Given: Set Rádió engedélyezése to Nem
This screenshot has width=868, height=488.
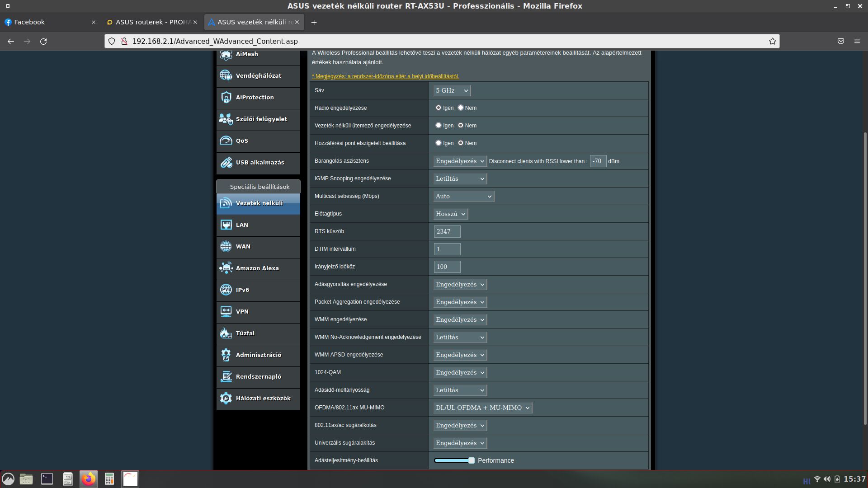Looking at the screenshot, I should click(x=461, y=108).
